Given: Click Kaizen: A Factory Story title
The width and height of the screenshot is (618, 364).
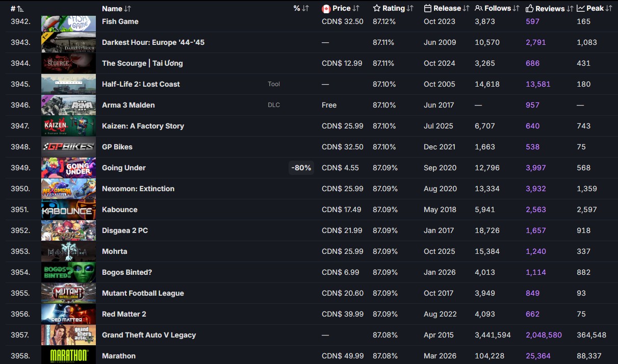Looking at the screenshot, I should (x=143, y=126).
